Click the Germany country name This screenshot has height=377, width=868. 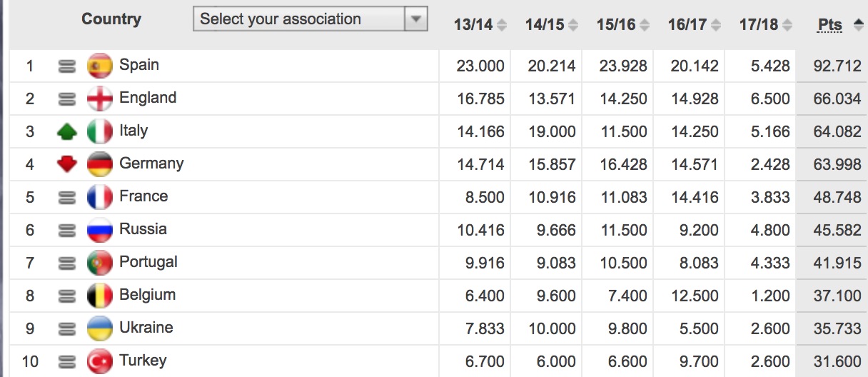pos(151,164)
